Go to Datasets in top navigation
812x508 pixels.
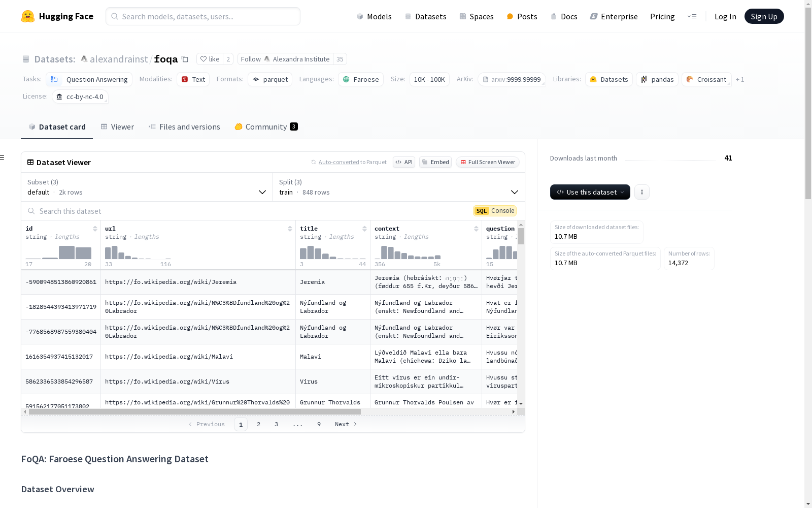[x=425, y=16]
